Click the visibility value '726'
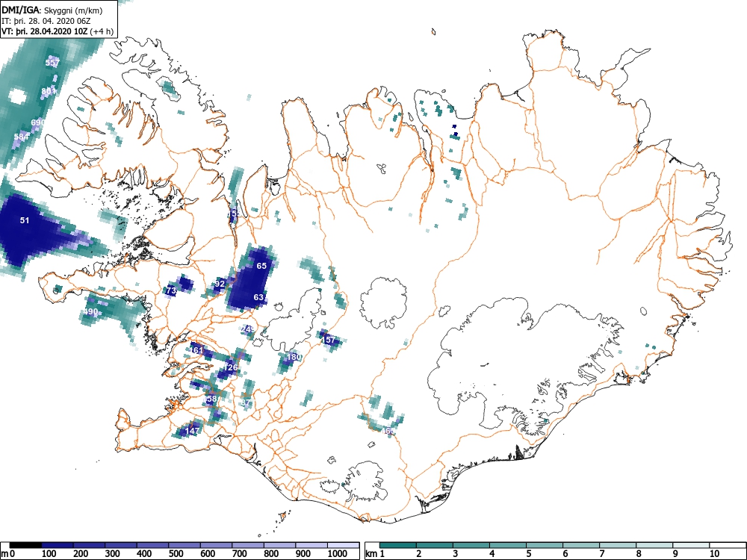The width and height of the screenshot is (747, 560). click(231, 367)
